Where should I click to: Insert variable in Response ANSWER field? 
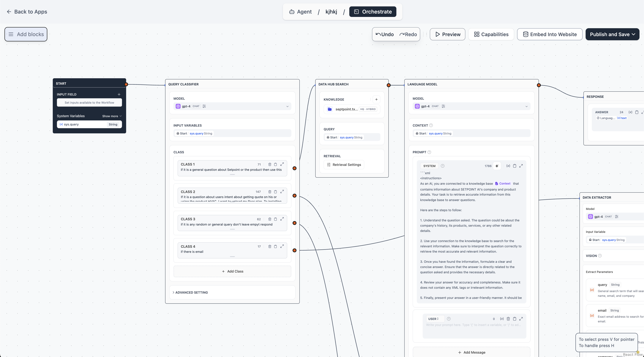(x=630, y=112)
